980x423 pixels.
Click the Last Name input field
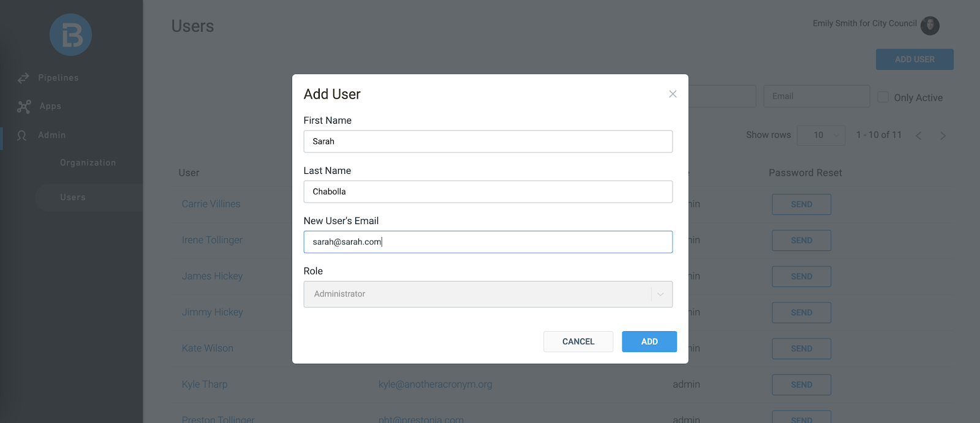click(488, 192)
